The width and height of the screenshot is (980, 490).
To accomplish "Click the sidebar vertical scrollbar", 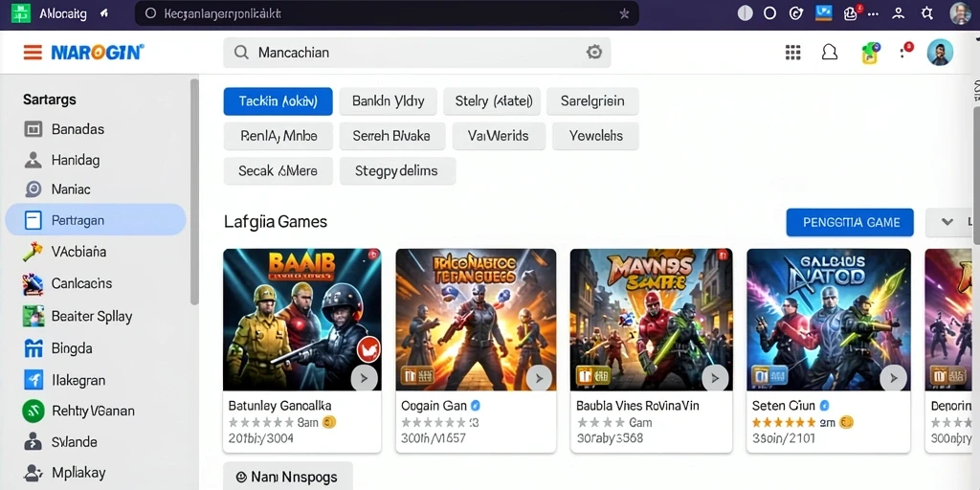I will [x=194, y=191].
